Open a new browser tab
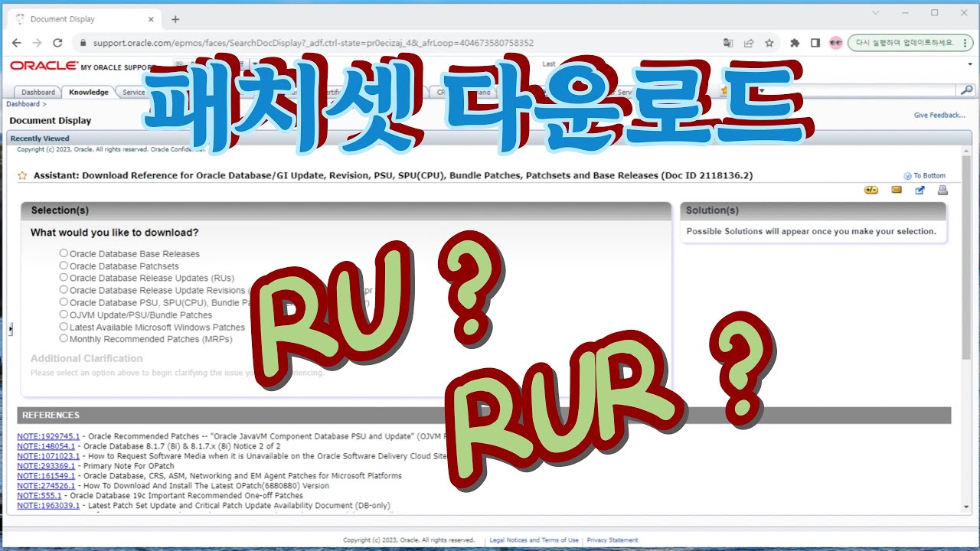 pyautogui.click(x=175, y=19)
